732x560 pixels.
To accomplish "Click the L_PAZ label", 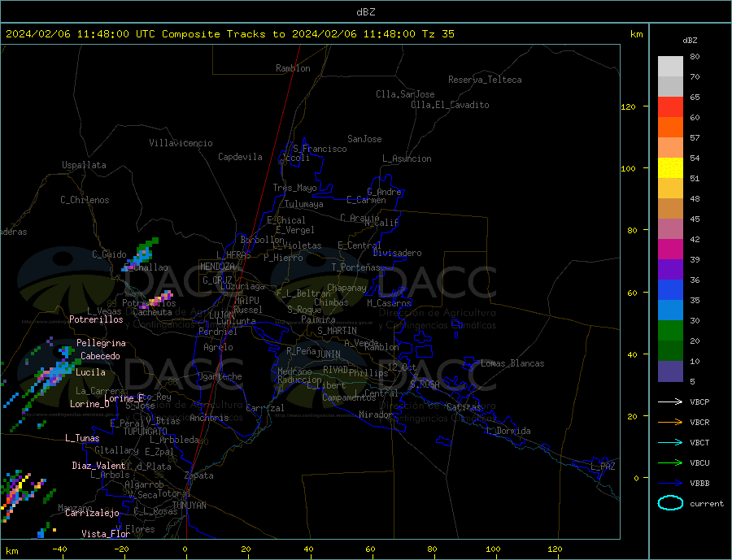I will tap(603, 467).
